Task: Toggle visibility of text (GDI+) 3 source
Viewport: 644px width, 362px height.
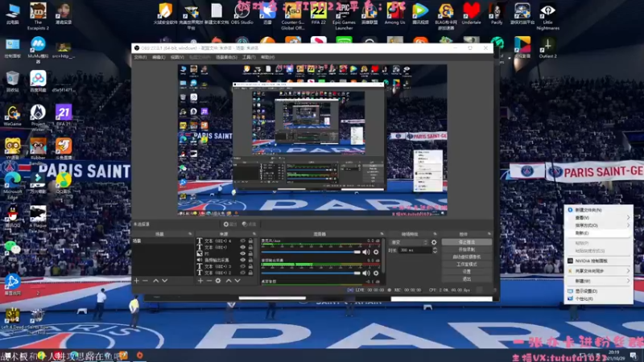Action: [x=243, y=266]
